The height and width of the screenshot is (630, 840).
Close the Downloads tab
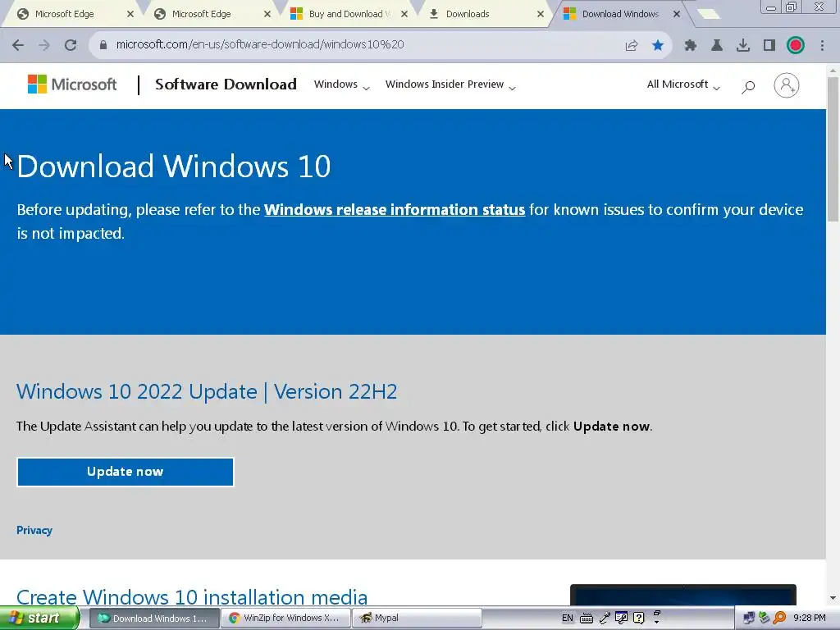pyautogui.click(x=541, y=15)
